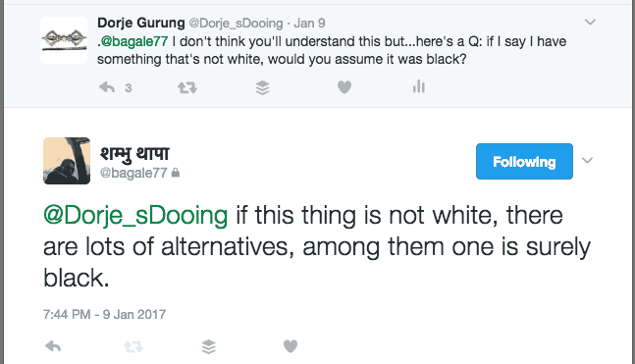Reply to Dorje Gurung's tweet

pos(107,87)
